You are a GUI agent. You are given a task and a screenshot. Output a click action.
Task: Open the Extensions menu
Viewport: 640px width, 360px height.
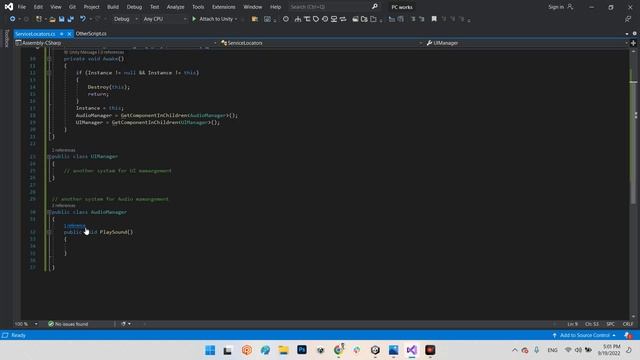tap(224, 7)
